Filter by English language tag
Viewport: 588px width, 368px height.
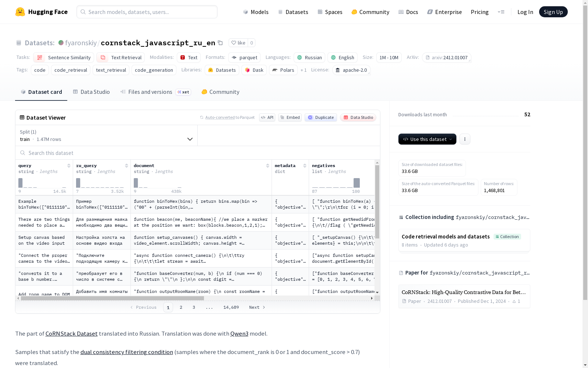[343, 57]
